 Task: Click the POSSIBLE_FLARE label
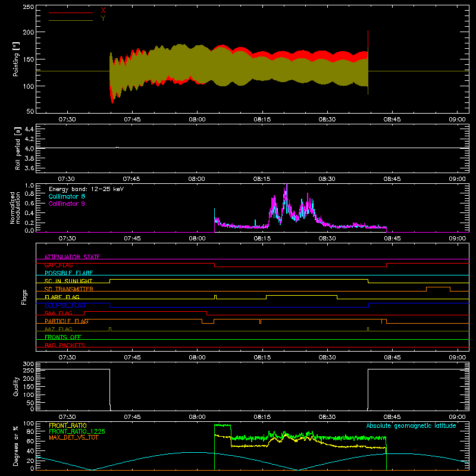pos(68,273)
